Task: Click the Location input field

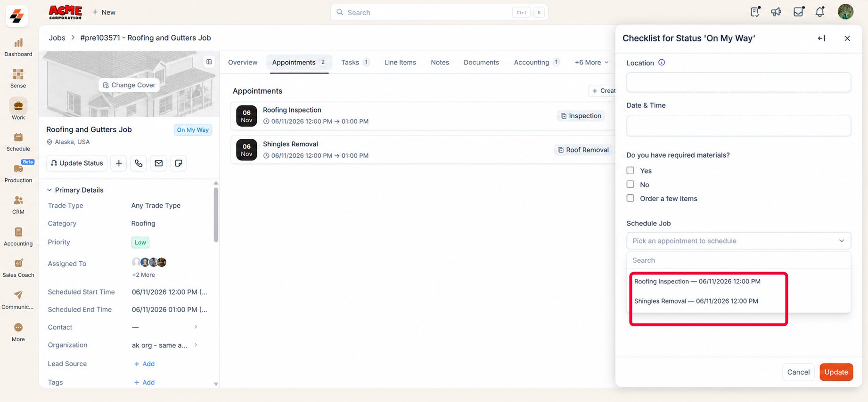Action: [738, 82]
